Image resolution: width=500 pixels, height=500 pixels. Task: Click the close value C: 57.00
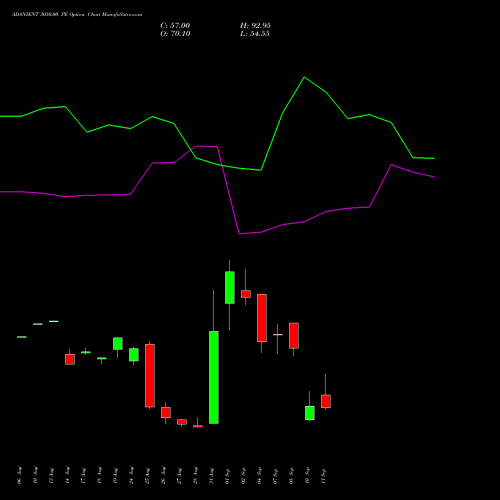pyautogui.click(x=175, y=26)
